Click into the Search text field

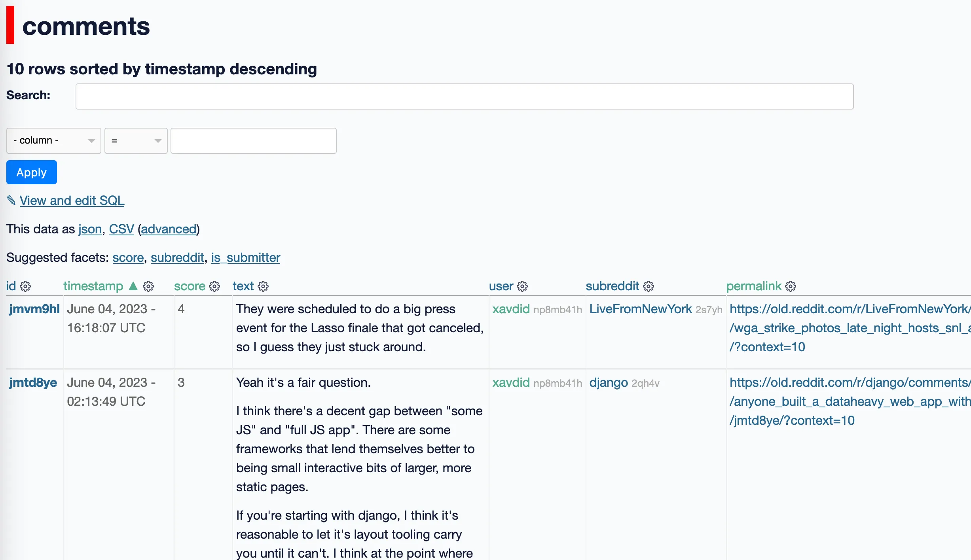(x=464, y=96)
